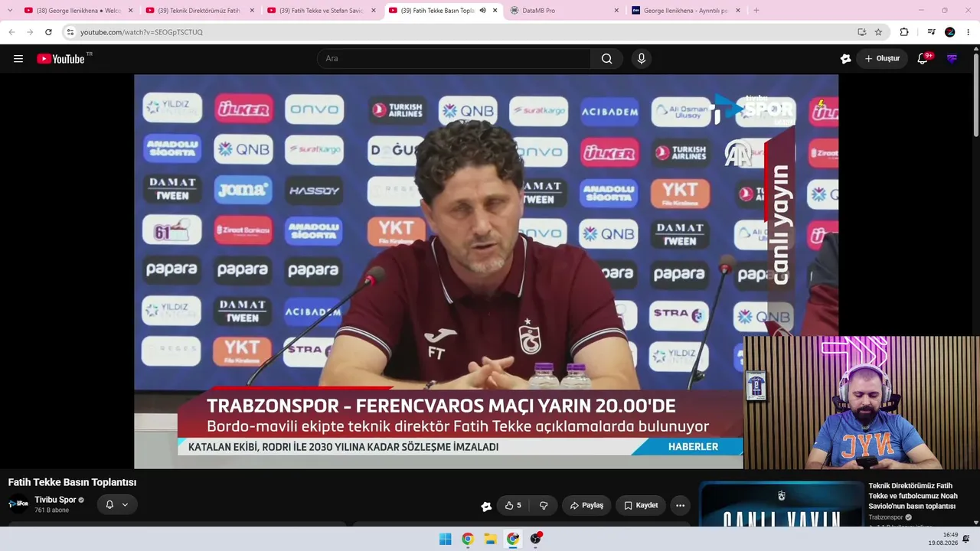Screen dimensions: 980x551
Task: Click the Fatih Tekke press conference video player
Action: tap(486, 271)
